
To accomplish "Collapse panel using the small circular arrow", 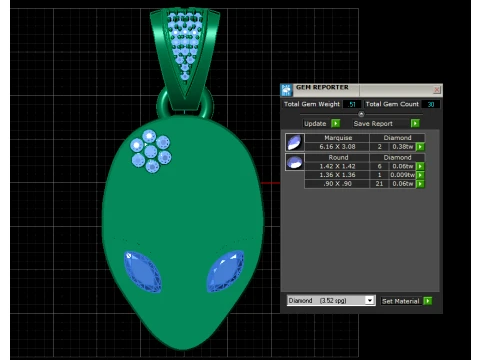I will (x=361, y=114).
